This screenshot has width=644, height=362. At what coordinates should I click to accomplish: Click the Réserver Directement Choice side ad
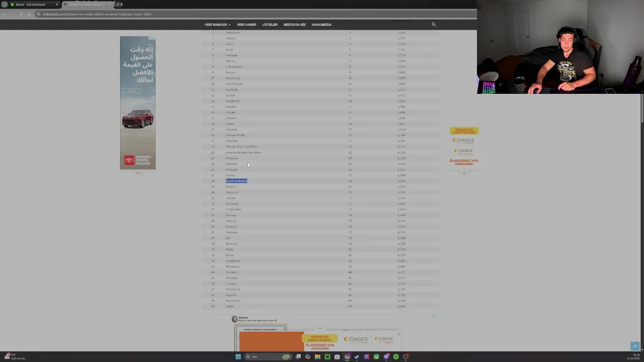[x=464, y=147]
